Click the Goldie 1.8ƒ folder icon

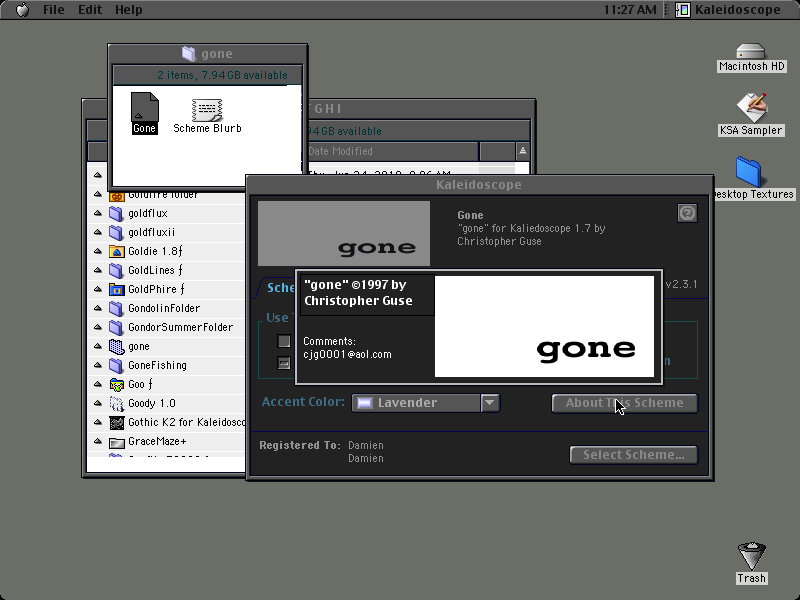coord(116,251)
